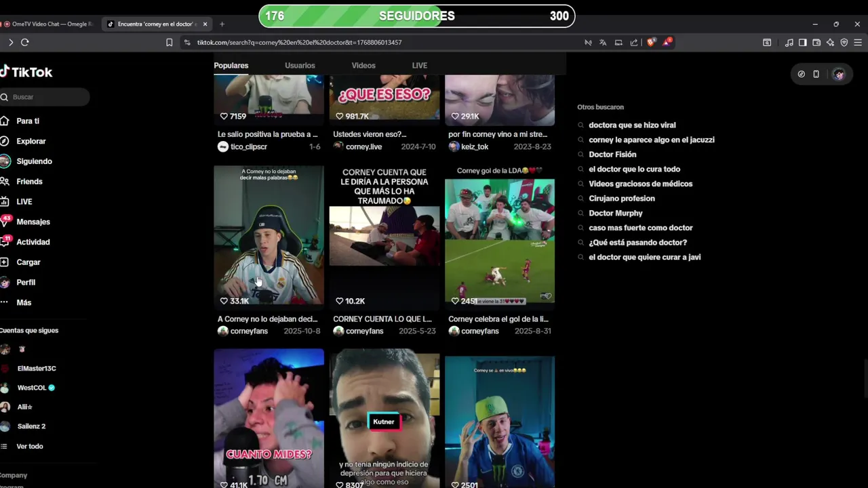Click title 'por fin corney vino a mi stre...'
This screenshot has height=488, width=868.
click(x=498, y=134)
